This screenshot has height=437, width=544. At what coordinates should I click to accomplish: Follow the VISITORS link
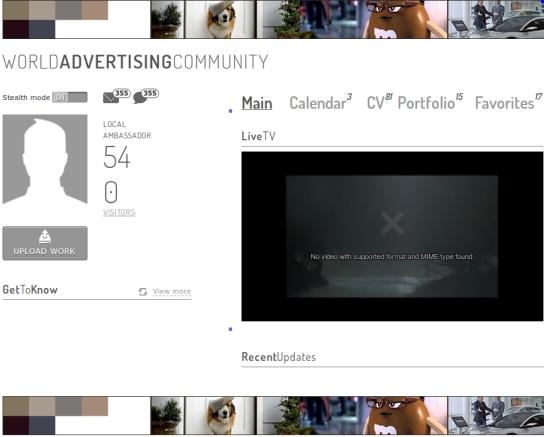[119, 212]
